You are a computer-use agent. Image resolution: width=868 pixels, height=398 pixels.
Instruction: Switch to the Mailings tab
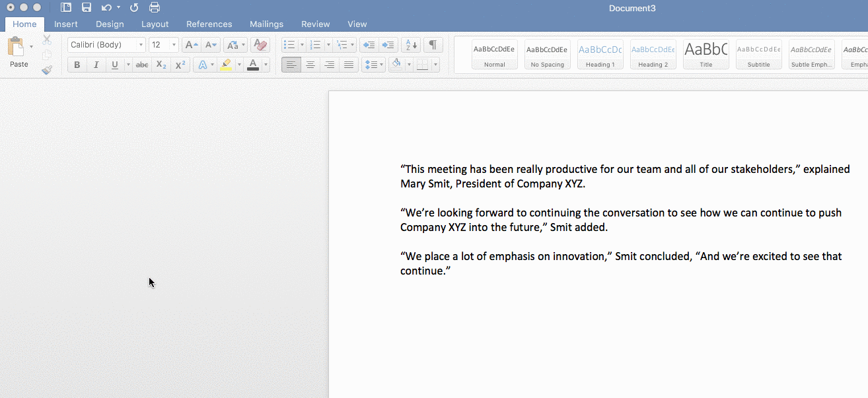click(266, 24)
